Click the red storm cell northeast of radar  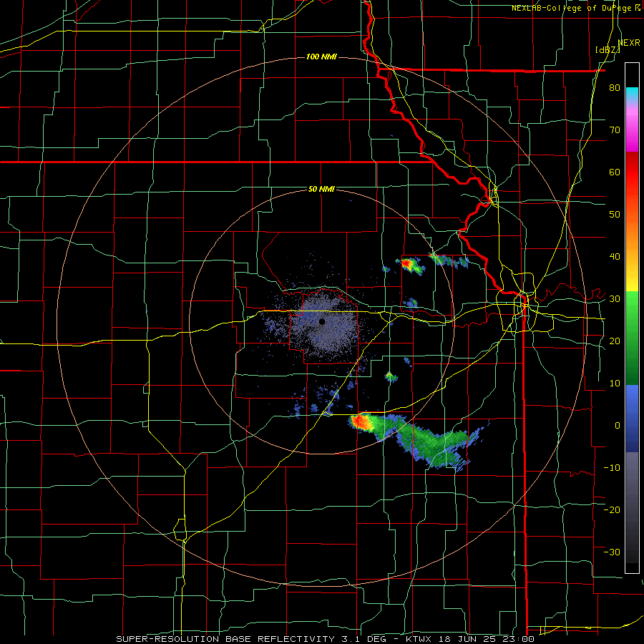pos(407,263)
